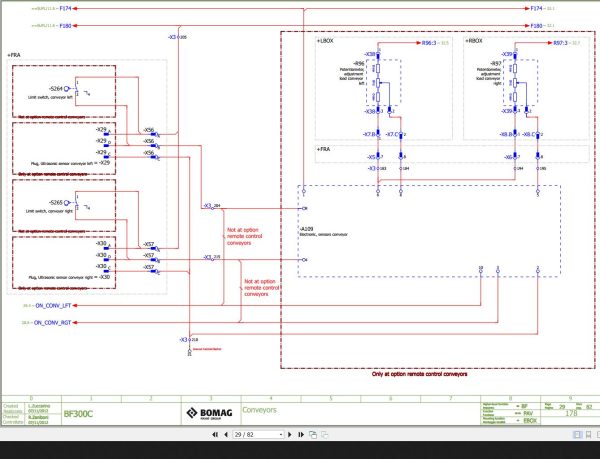
Task: Click the greyed go-to-next-view icon
Action: [324, 435]
